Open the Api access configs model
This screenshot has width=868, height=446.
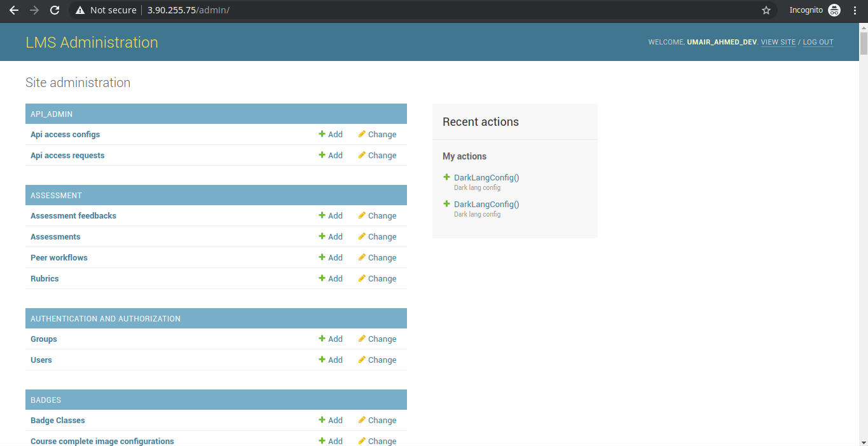point(65,134)
